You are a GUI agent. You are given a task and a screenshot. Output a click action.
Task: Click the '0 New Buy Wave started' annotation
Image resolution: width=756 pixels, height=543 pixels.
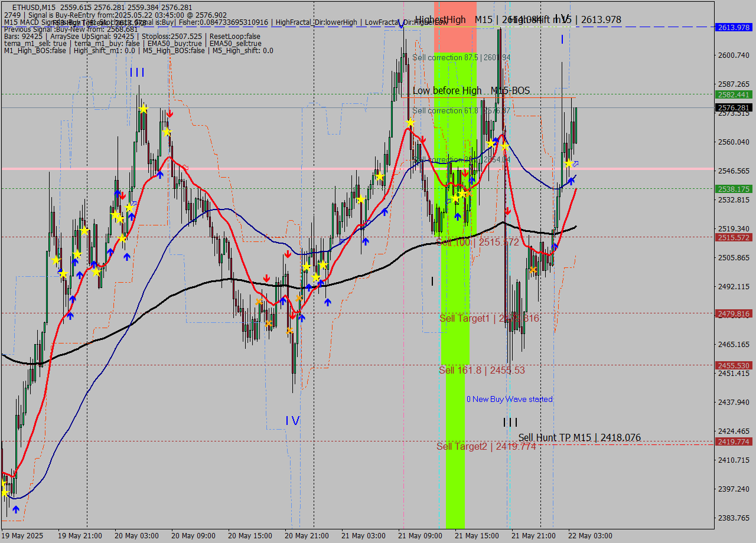[509, 400]
